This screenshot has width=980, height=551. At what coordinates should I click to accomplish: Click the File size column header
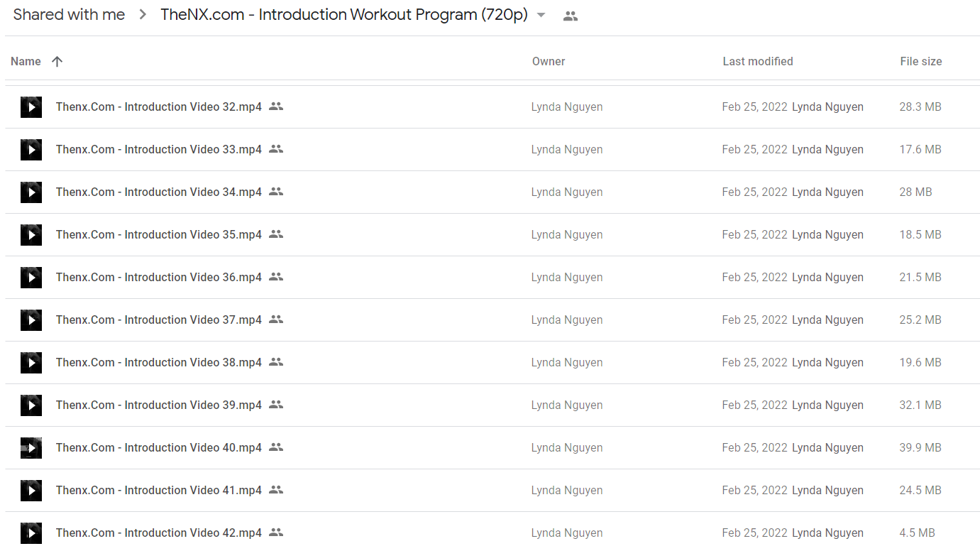[x=921, y=61]
